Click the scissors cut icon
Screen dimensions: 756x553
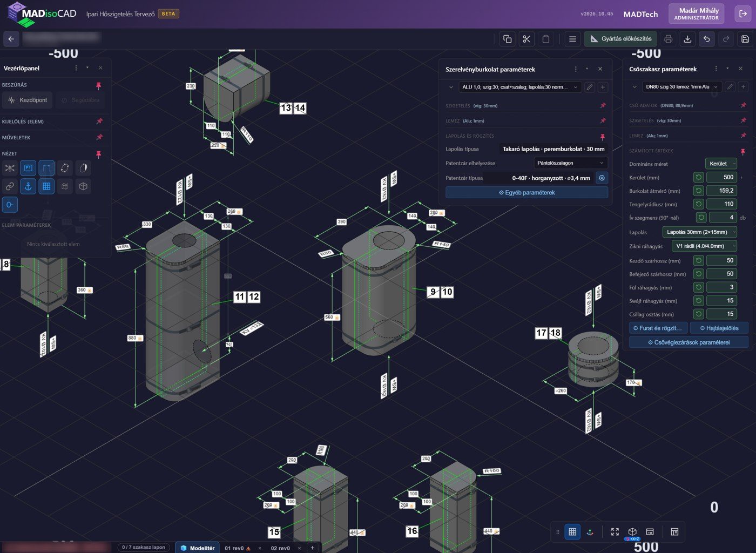(x=526, y=39)
